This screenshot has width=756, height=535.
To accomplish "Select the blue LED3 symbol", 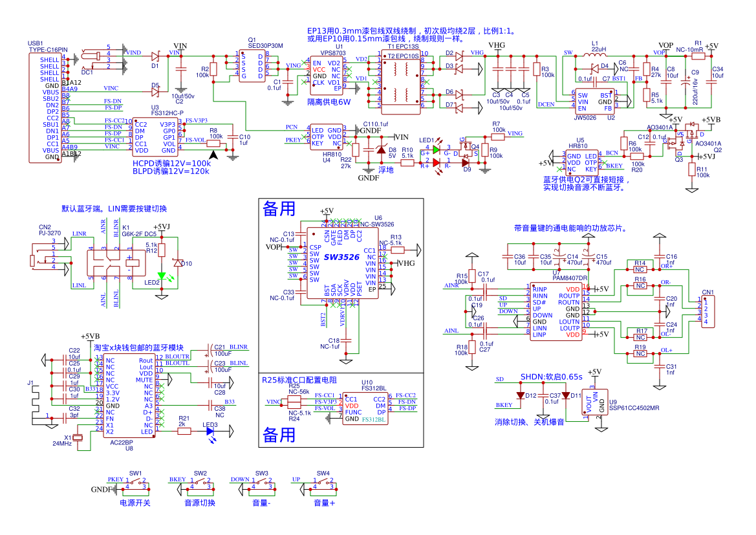I will click(210, 431).
